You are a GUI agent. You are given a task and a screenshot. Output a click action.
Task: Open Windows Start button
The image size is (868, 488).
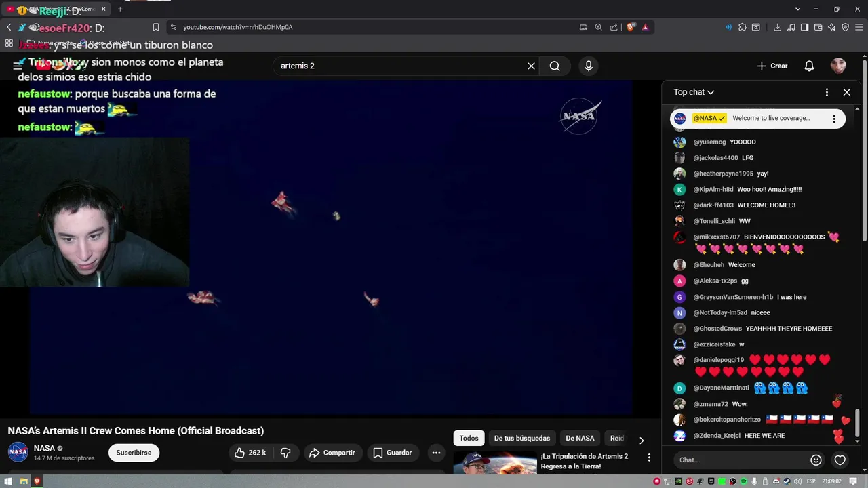(x=9, y=481)
